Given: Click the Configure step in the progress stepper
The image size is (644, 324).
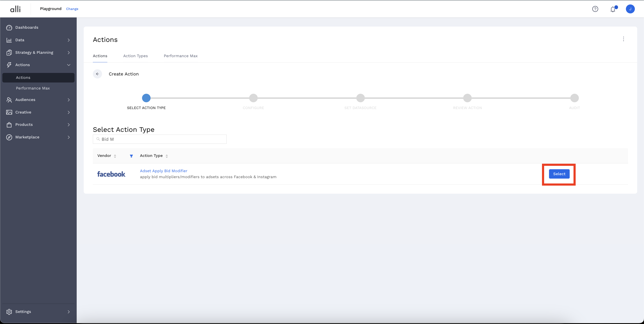Looking at the screenshot, I should click(253, 98).
